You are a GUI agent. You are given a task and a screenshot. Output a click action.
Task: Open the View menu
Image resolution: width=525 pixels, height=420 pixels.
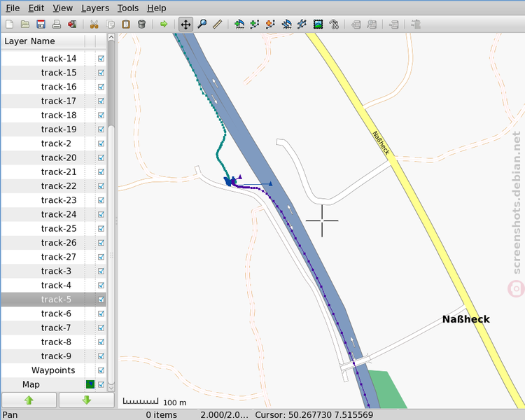click(x=62, y=8)
